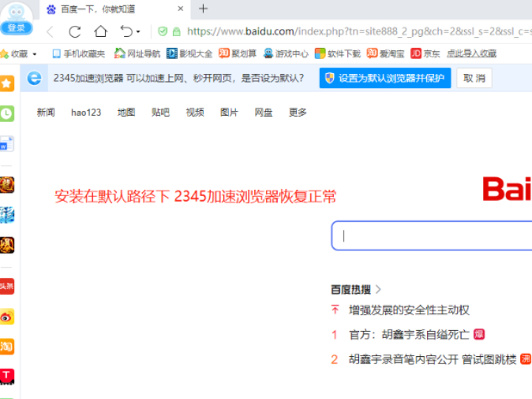Open blue ice game icon in sidebar
The width and height of the screenshot is (532, 399).
(x=7, y=215)
